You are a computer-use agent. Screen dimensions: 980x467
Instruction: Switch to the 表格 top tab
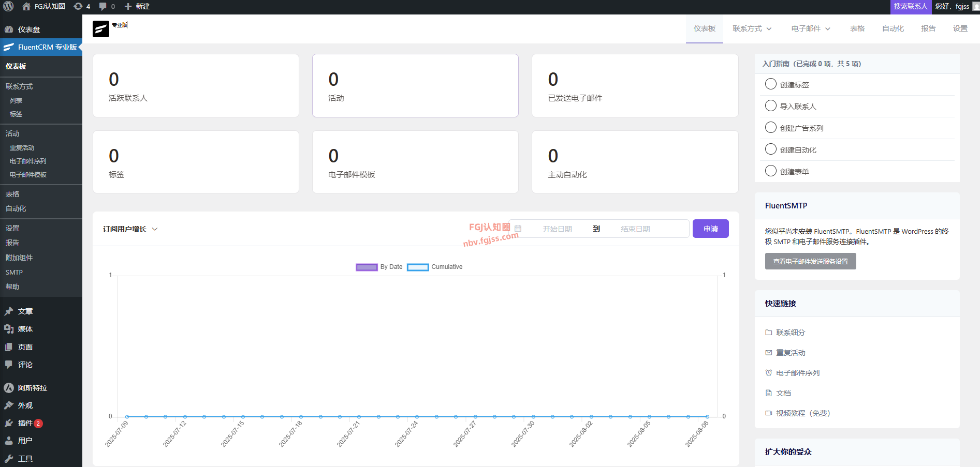coord(857,28)
